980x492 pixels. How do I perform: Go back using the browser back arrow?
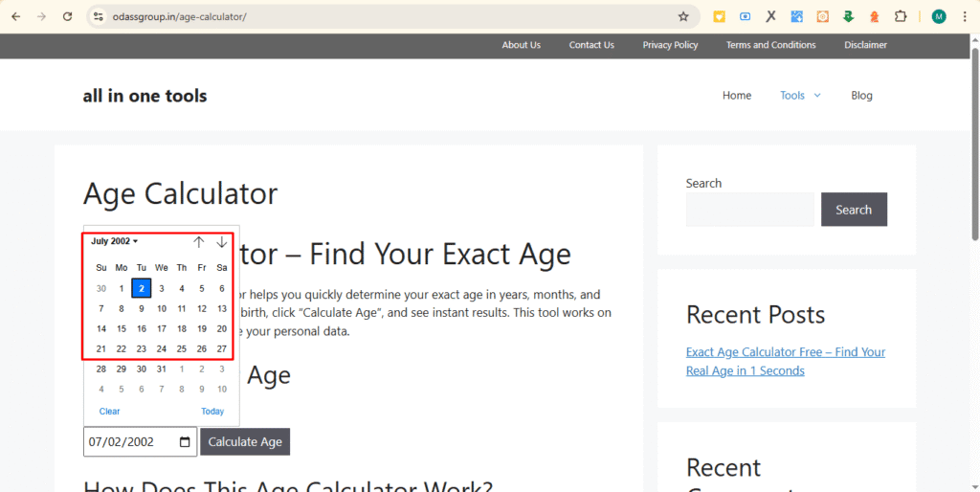point(16,17)
